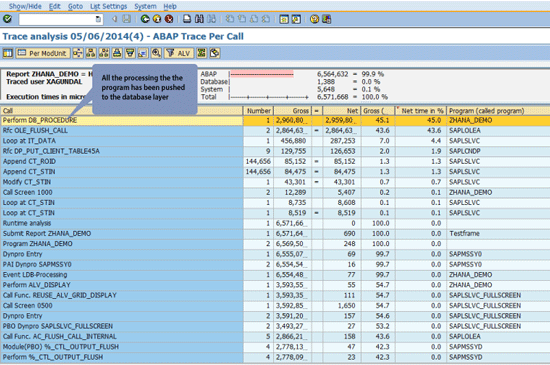Image resolution: width=550 pixels, height=365 pixels.
Task: Open the System menu
Action: pos(145,6)
